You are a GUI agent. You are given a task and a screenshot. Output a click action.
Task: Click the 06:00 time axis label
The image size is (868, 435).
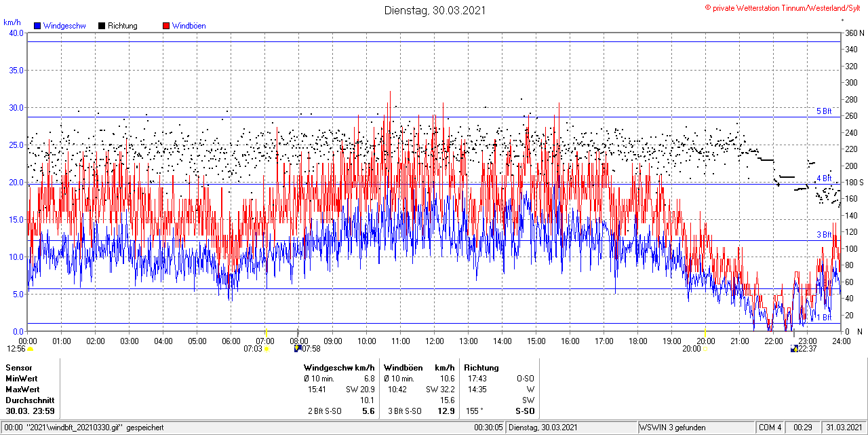point(231,341)
